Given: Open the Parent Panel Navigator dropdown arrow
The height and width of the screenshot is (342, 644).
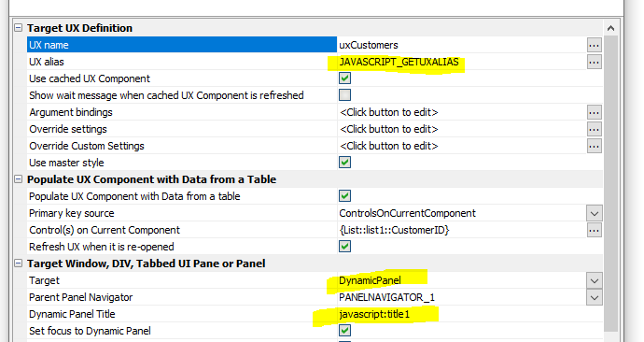Looking at the screenshot, I should (x=594, y=297).
